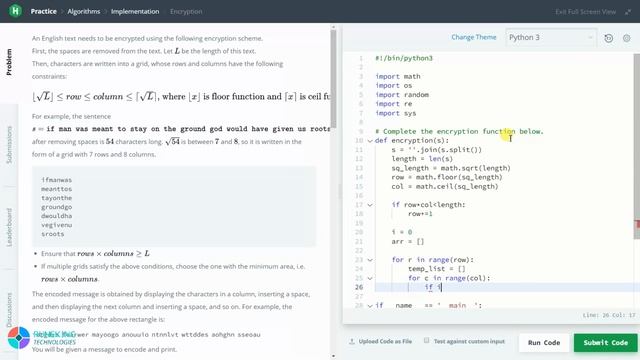Click the reset code history icon
Image resolution: width=640 pixels, height=360 pixels.
(608, 38)
